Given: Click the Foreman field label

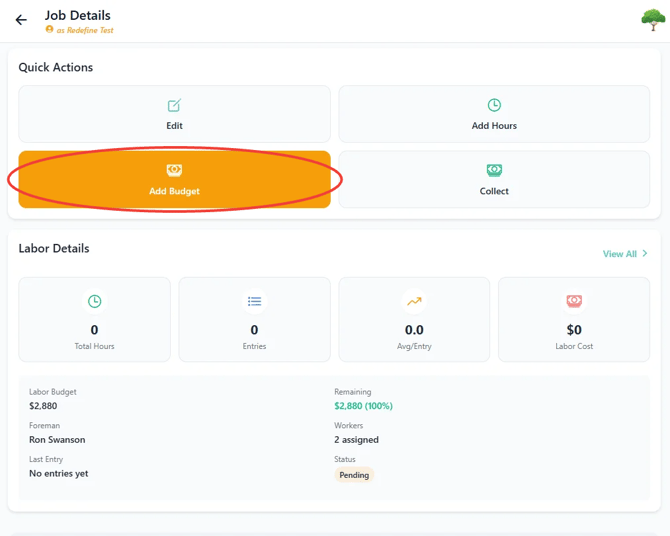Looking at the screenshot, I should [x=44, y=425].
